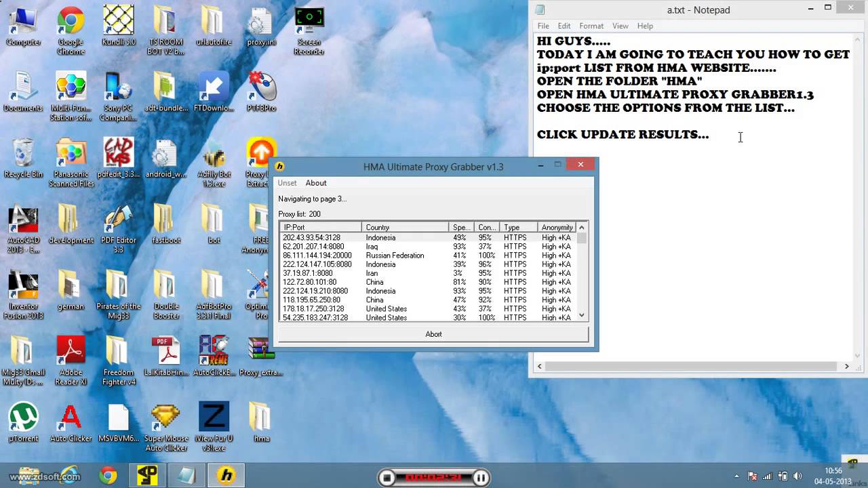Open Notepad Format menu
This screenshot has width=868, height=488.
click(591, 26)
